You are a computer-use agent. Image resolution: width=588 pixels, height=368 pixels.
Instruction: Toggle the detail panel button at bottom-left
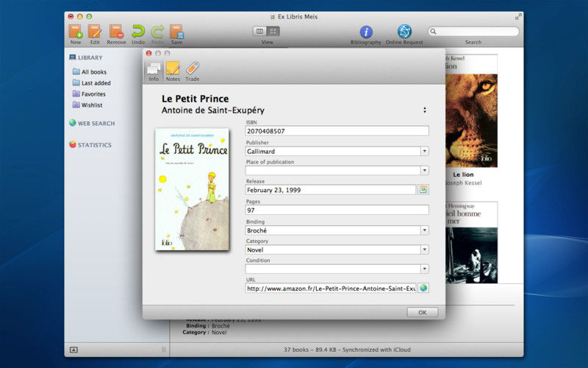coord(74,350)
